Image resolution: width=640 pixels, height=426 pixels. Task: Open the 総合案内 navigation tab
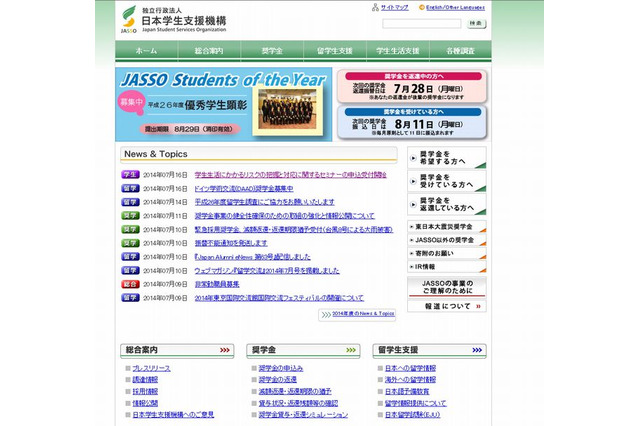[x=209, y=51]
